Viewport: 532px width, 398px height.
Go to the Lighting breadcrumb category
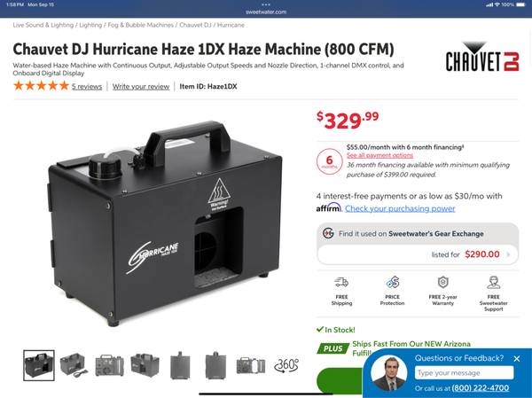90,25
